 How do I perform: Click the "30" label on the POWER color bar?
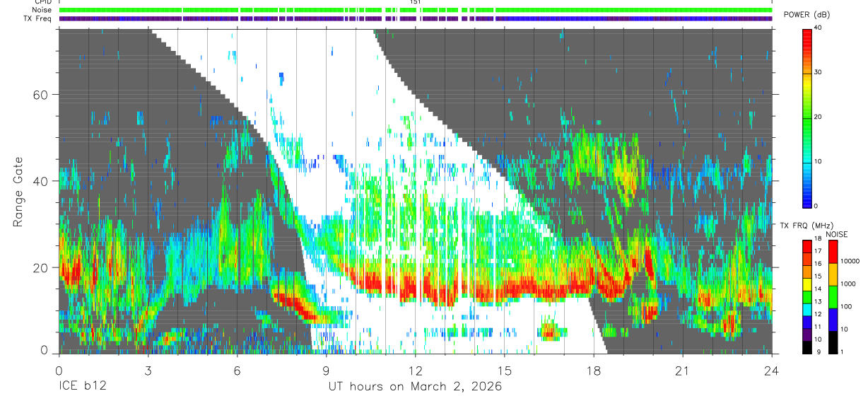click(819, 72)
